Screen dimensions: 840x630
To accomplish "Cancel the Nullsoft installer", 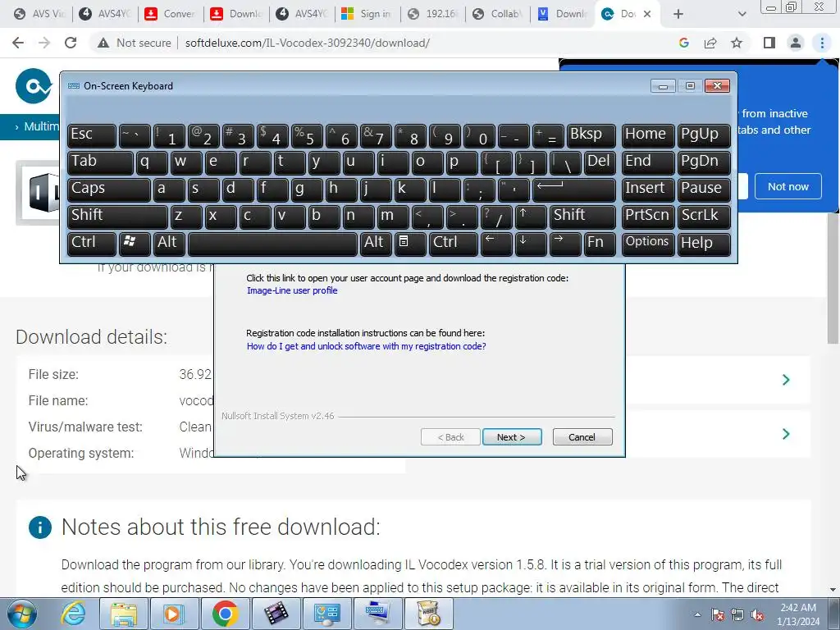I will [582, 437].
